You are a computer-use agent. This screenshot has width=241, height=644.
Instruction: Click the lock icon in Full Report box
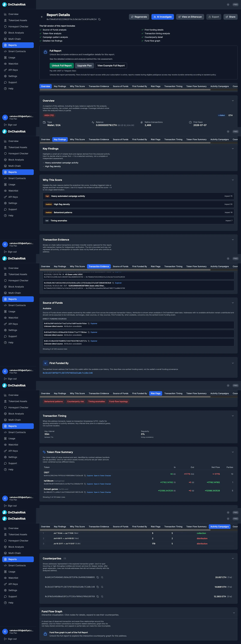(x=45, y=52)
